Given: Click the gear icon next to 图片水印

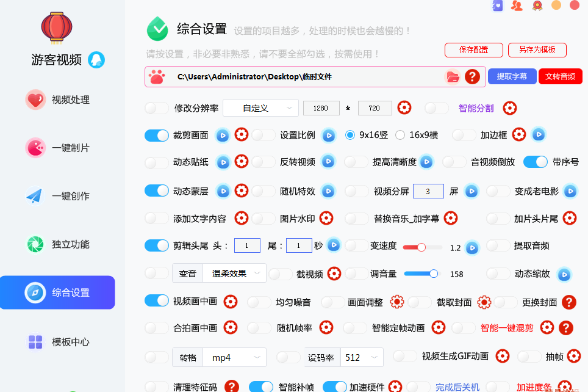Looking at the screenshot, I should coord(326,218).
